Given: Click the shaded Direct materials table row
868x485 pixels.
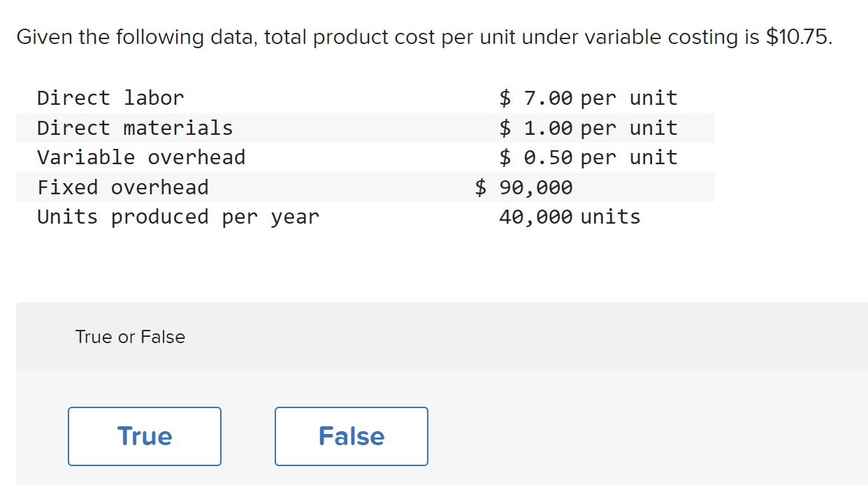Looking at the screenshot, I should 363,127.
